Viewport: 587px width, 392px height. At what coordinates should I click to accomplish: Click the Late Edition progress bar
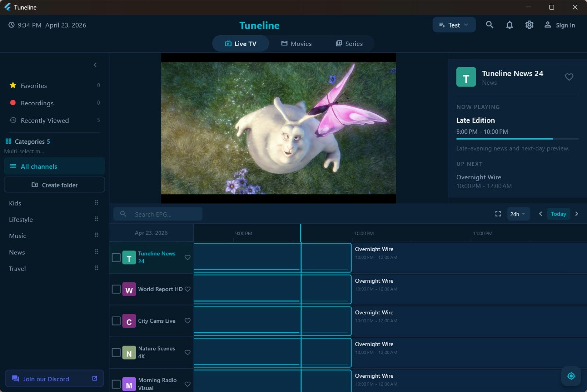coord(517,139)
